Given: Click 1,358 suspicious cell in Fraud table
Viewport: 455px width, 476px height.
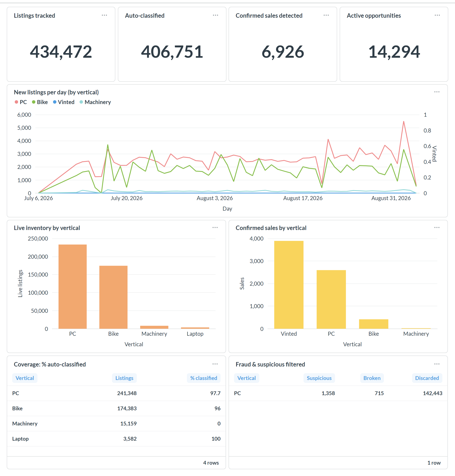Looking at the screenshot, I should [x=328, y=393].
